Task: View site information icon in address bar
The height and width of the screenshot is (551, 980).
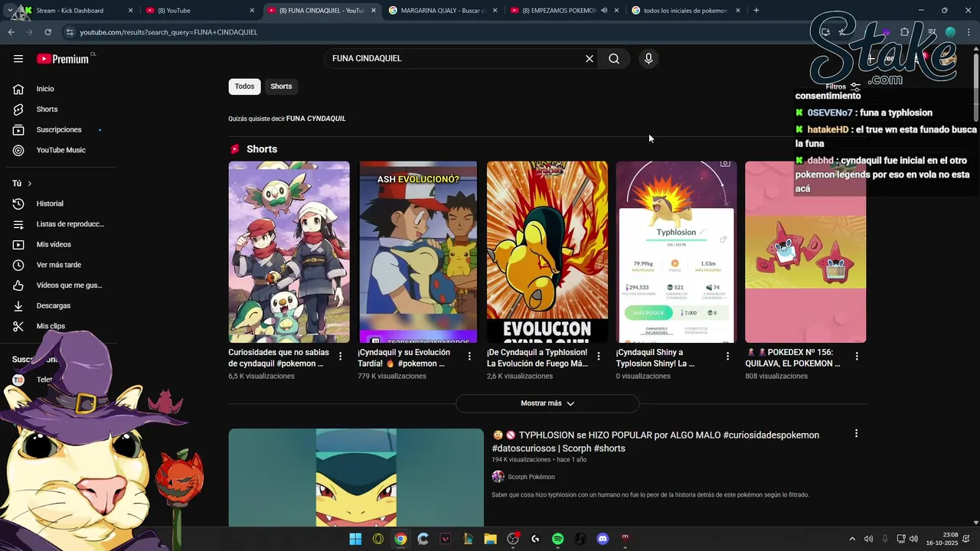Action: point(70,32)
